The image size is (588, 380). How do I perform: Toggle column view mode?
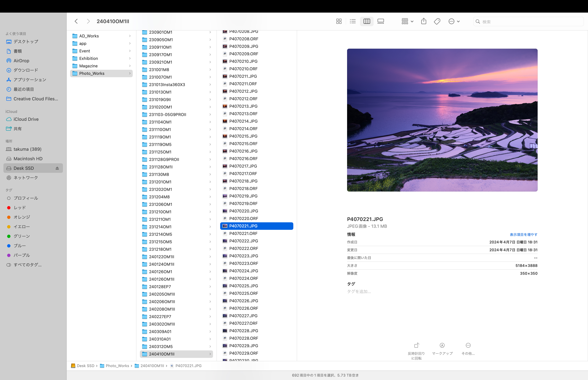pos(367,21)
